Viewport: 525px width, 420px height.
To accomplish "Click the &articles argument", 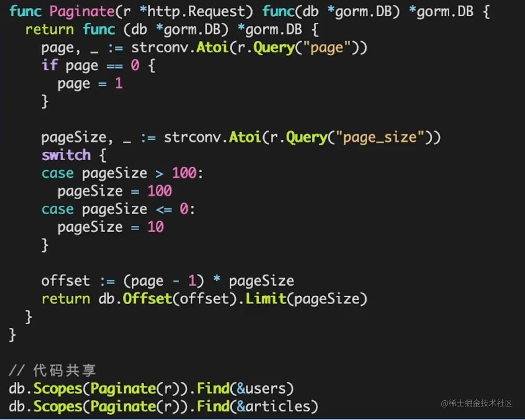I will [273, 406].
